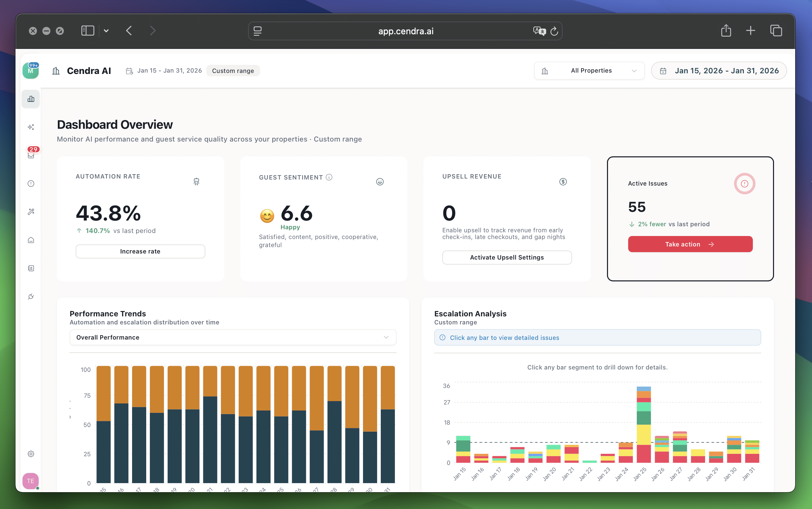
Task: Open the Overall Performance dropdown
Action: 233,337
